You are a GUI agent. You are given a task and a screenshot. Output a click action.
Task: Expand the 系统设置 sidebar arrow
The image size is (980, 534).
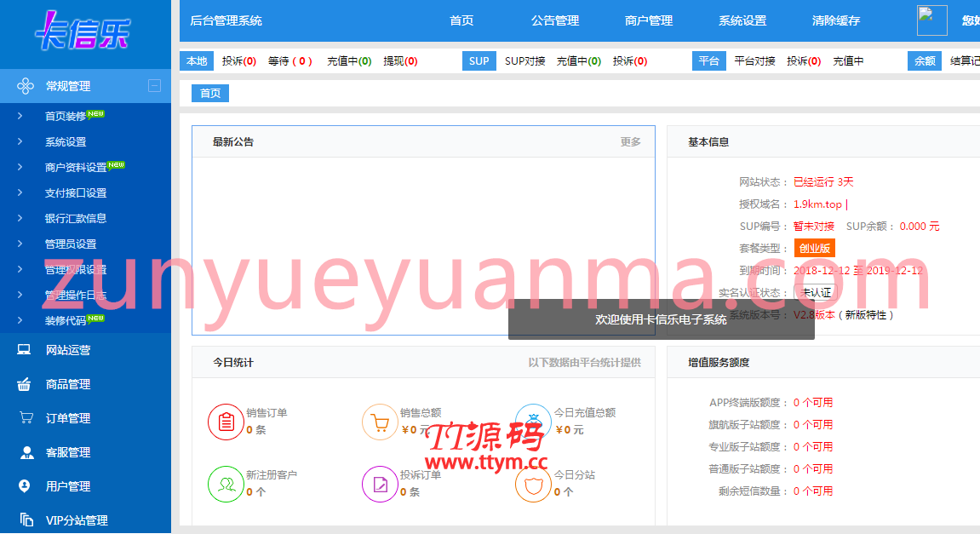(x=20, y=141)
